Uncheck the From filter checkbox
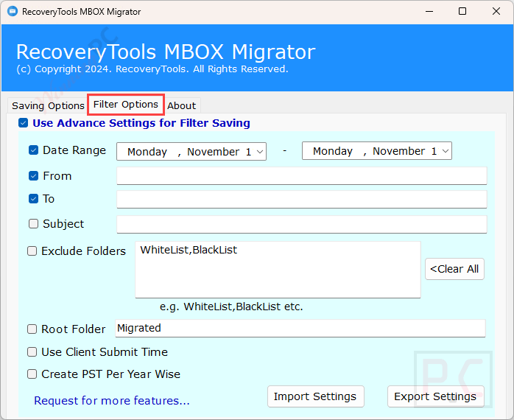Image resolution: width=514 pixels, height=420 pixels. pos(33,176)
